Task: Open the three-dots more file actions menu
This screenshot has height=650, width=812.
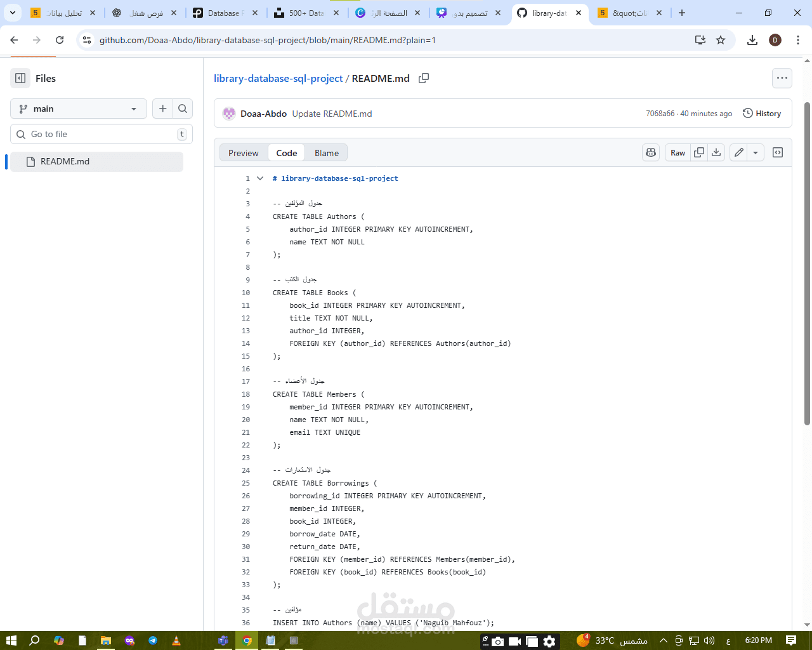Action: [x=782, y=78]
